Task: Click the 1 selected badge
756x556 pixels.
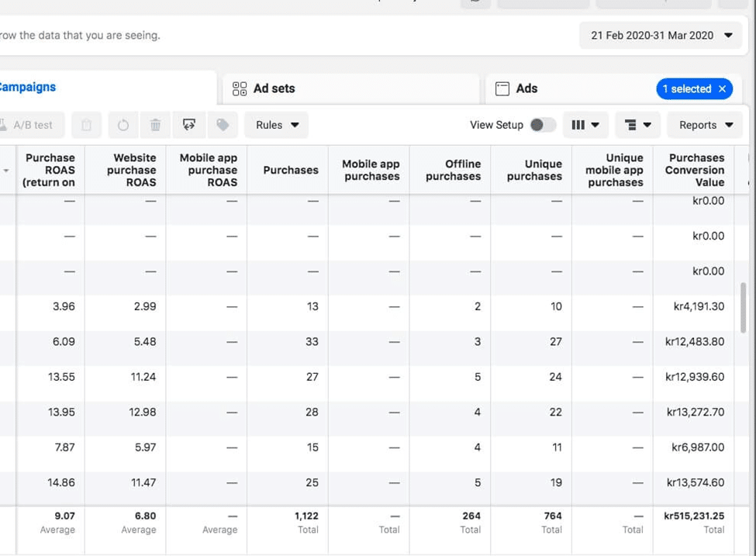Action: pyautogui.click(x=694, y=88)
